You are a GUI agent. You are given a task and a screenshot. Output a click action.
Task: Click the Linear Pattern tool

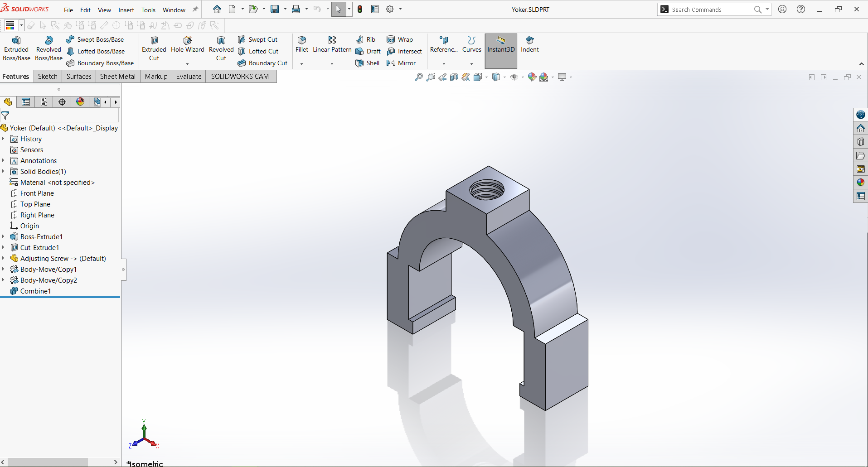tap(332, 45)
